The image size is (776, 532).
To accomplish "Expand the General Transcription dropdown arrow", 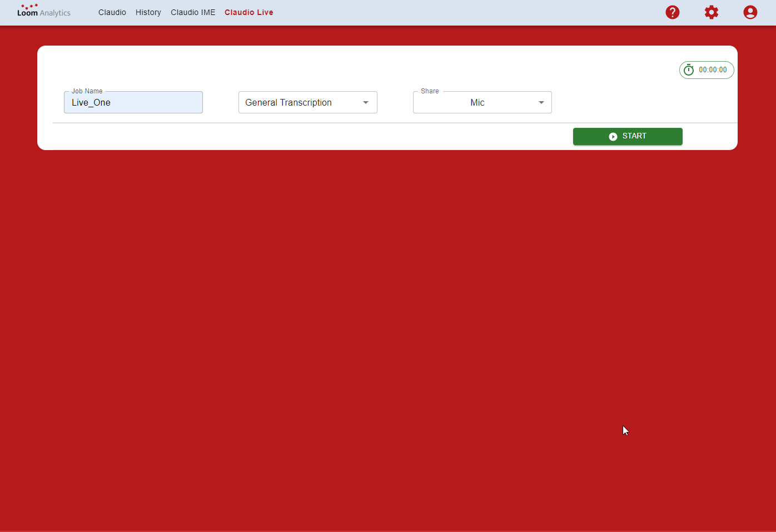I will coord(366,103).
